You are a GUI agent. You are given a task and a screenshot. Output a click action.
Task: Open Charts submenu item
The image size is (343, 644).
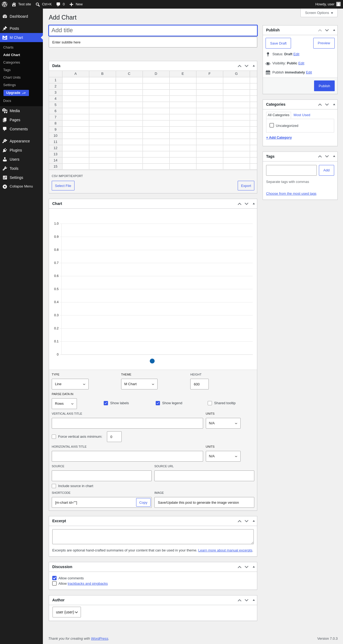8,47
